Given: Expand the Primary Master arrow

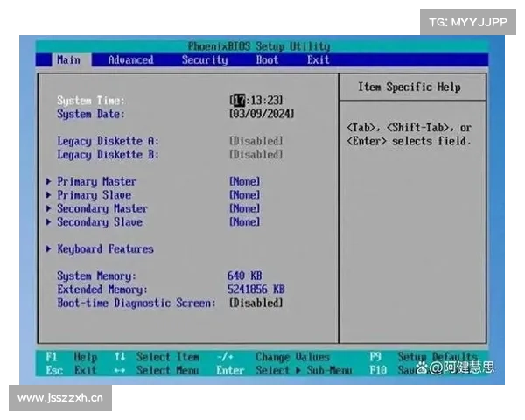Looking at the screenshot, I should (x=48, y=181).
